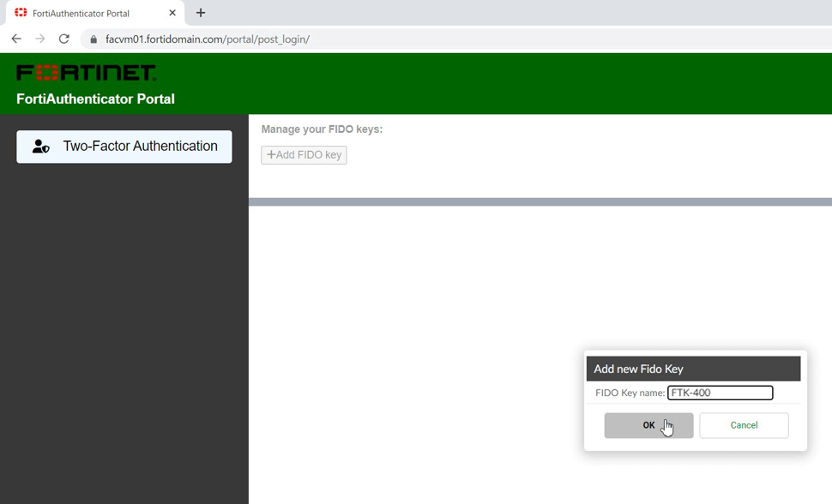Image resolution: width=832 pixels, height=504 pixels.
Task: Click the Fortinet logo
Action: 86,73
